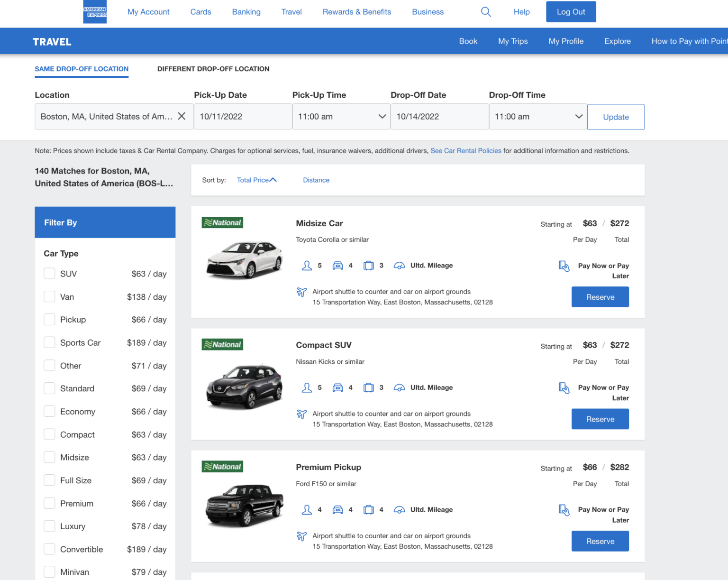The height and width of the screenshot is (580, 728).
Task: Click the Ultd. Mileage car icon on Midsize Car
Action: click(x=399, y=266)
